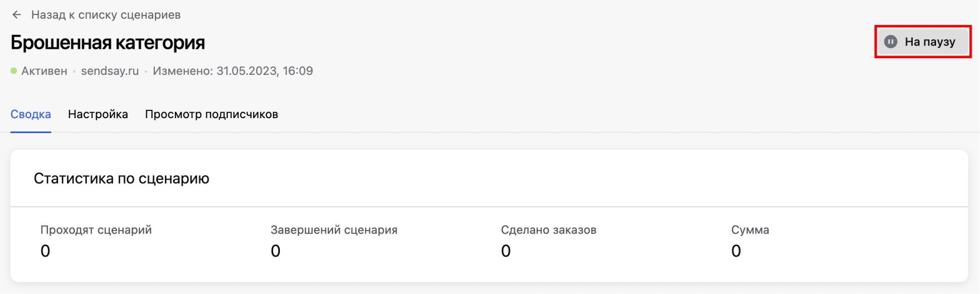This screenshot has height=294, width=980.
Task: Select the 'Завершений сценария' metric label
Action: click(334, 230)
